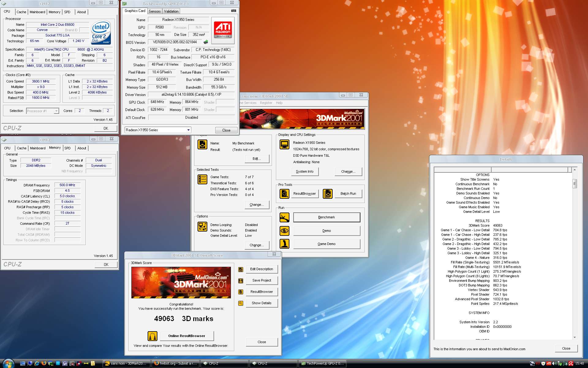Switch to the hwbot.org Firefox taskbar button
The height and width of the screenshot is (368, 588).
pos(176,363)
